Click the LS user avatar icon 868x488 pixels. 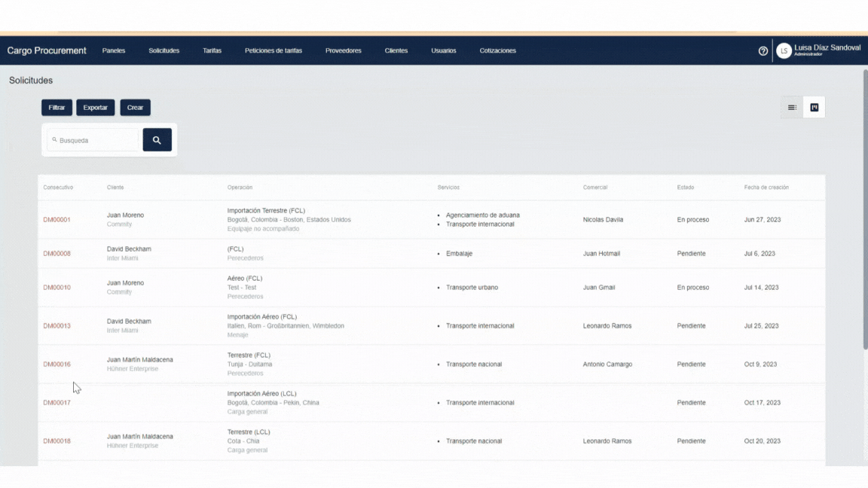pyautogui.click(x=784, y=51)
